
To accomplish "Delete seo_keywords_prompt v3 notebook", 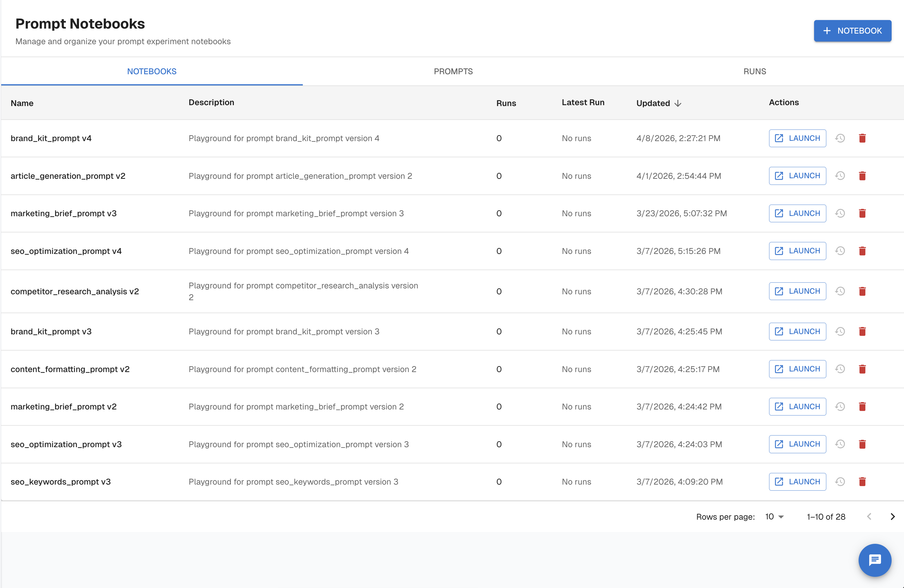I will tap(862, 482).
